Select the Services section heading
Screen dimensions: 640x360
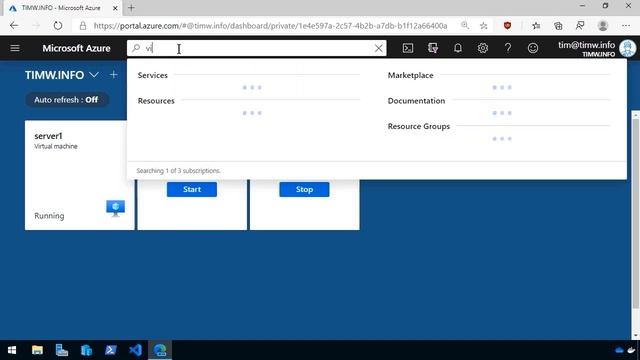(153, 75)
